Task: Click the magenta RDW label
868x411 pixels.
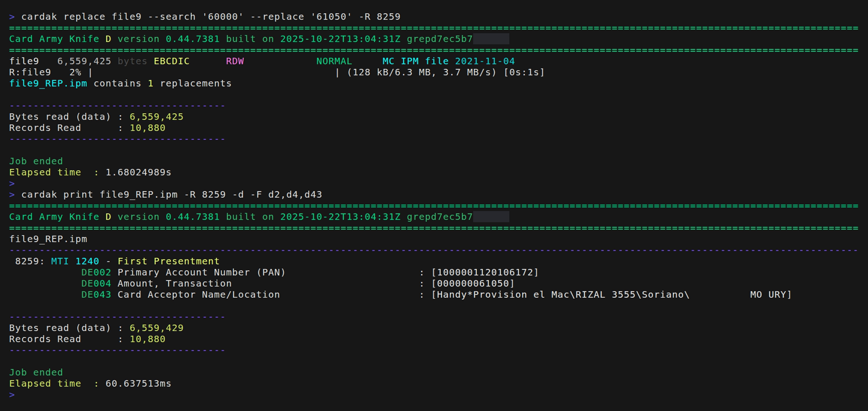Action: tap(235, 61)
